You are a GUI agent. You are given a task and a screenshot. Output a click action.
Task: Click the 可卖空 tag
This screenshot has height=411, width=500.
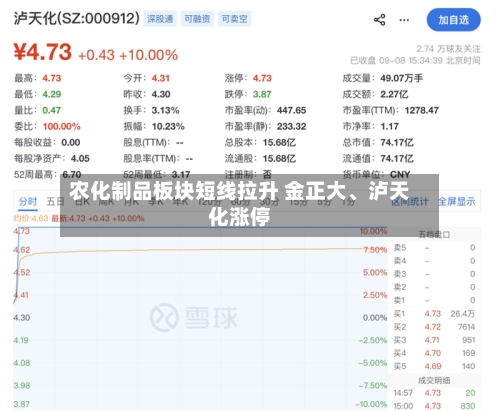[235, 19]
